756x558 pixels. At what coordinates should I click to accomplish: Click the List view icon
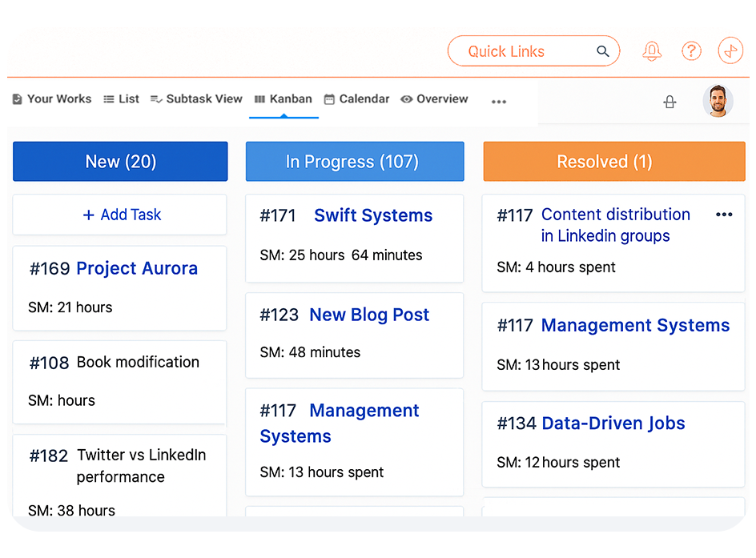(110, 98)
